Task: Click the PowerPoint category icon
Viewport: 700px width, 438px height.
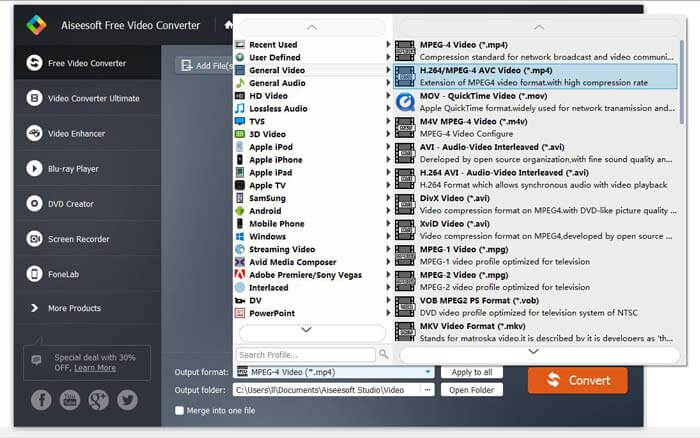Action: click(x=240, y=313)
